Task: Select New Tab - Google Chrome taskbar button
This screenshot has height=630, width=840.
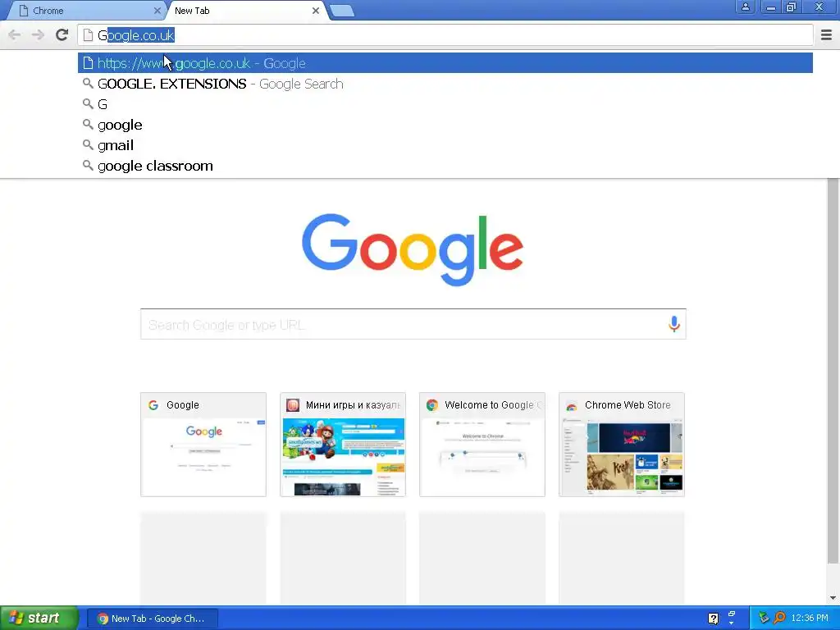Action: [152, 619]
